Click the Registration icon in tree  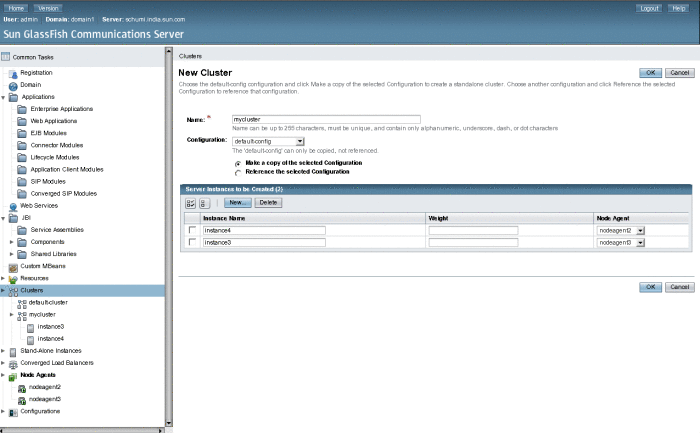tap(13, 73)
